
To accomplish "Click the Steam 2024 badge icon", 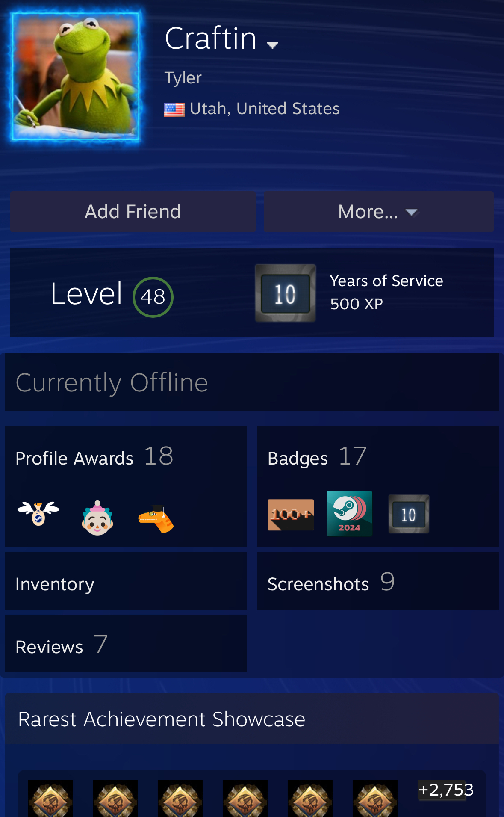I will point(349,513).
